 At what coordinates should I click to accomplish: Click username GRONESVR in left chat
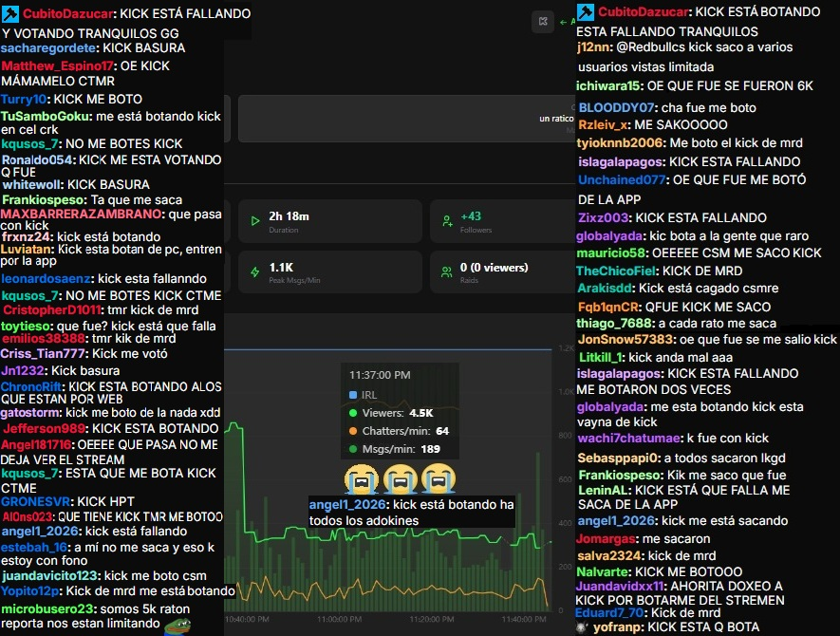click(x=36, y=502)
